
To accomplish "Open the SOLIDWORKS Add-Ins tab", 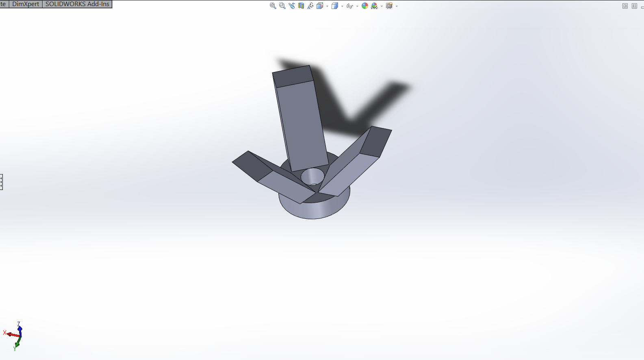I will pyautogui.click(x=77, y=4).
